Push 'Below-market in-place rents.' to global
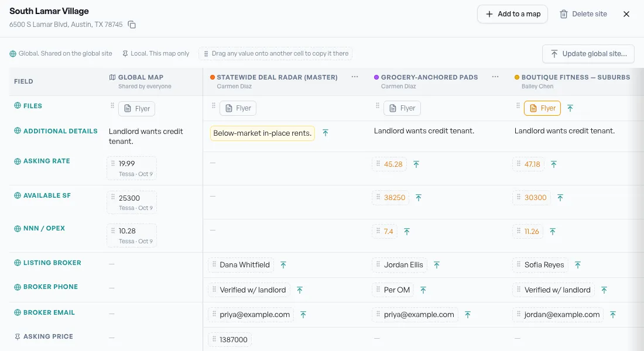Screen dimensions: 644x351 [x=326, y=133]
